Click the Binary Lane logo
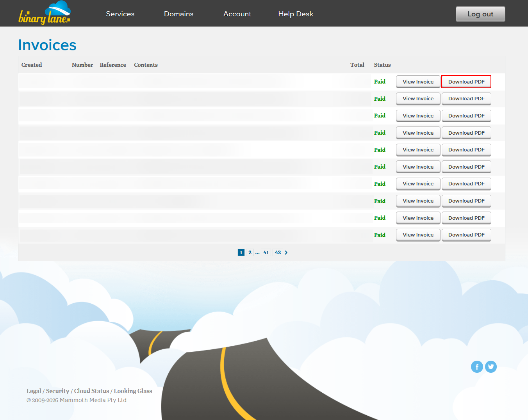Screen dimensions: 528x420 click(45, 13)
